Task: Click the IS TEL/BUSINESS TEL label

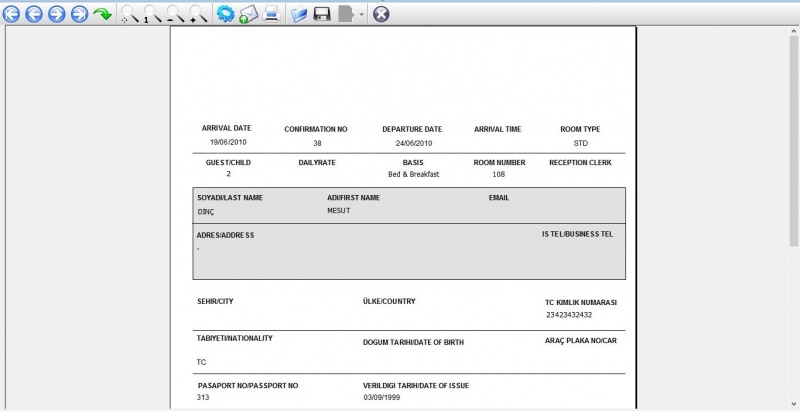Action: point(578,235)
